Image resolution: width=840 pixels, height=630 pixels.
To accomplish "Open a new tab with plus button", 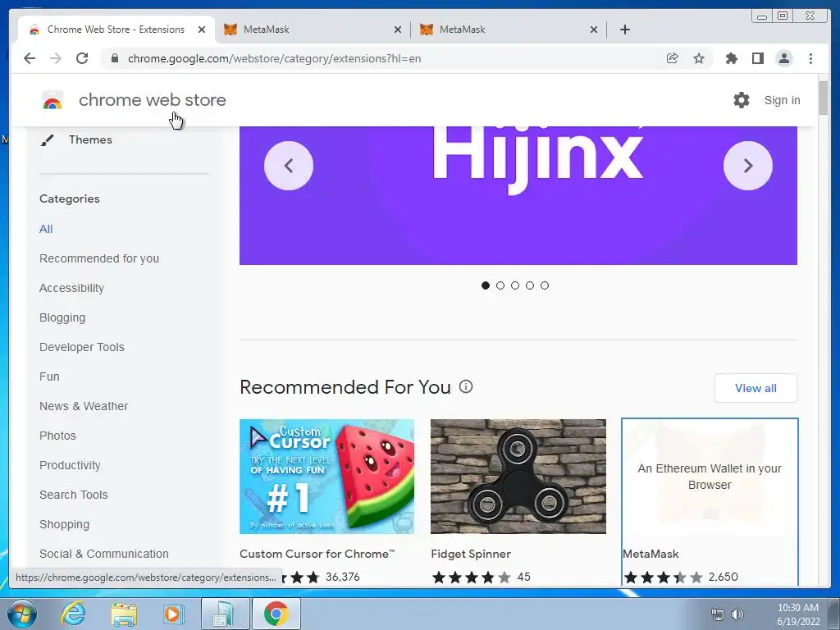I will [x=624, y=30].
